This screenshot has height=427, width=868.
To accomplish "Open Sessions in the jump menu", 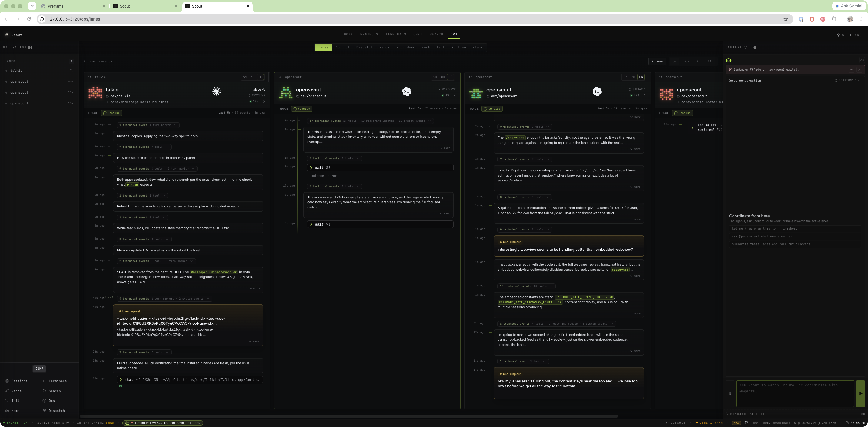I will click(x=16, y=381).
